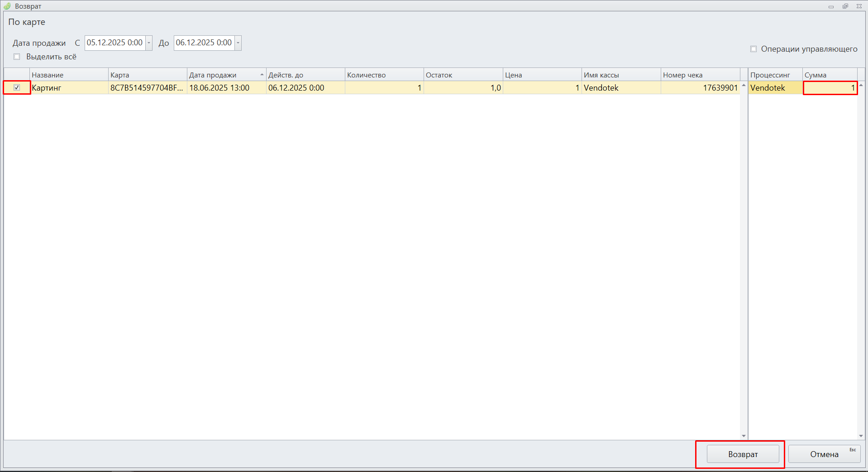Open the start date dropdown calendar
The height and width of the screenshot is (472, 868).
pyautogui.click(x=149, y=43)
